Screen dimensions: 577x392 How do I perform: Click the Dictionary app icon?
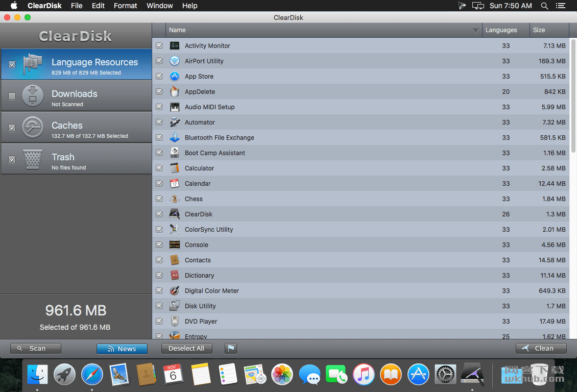pos(175,276)
